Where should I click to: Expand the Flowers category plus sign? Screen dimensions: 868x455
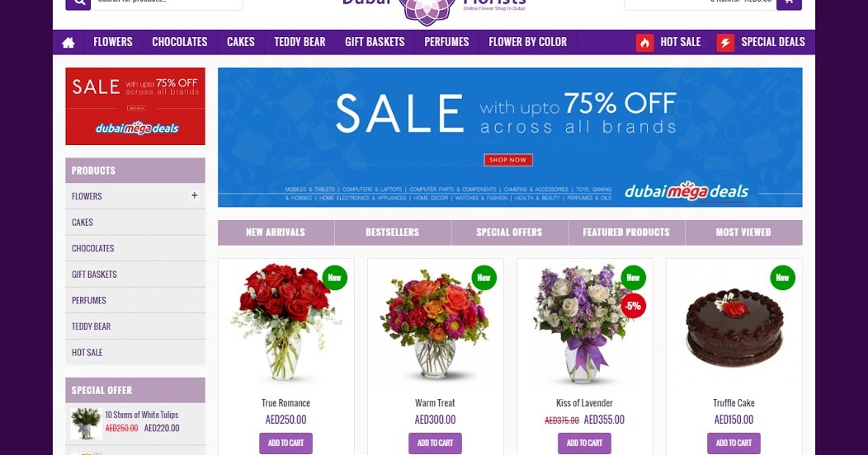point(194,195)
